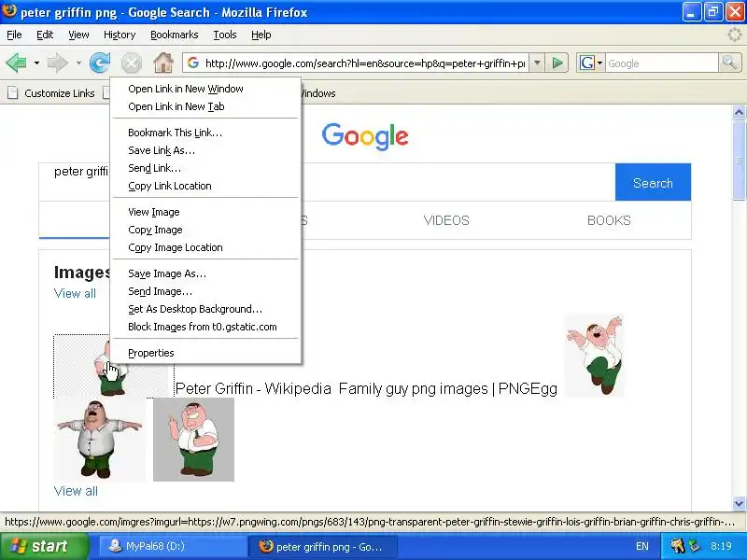Choose Save Image As…

click(205, 273)
